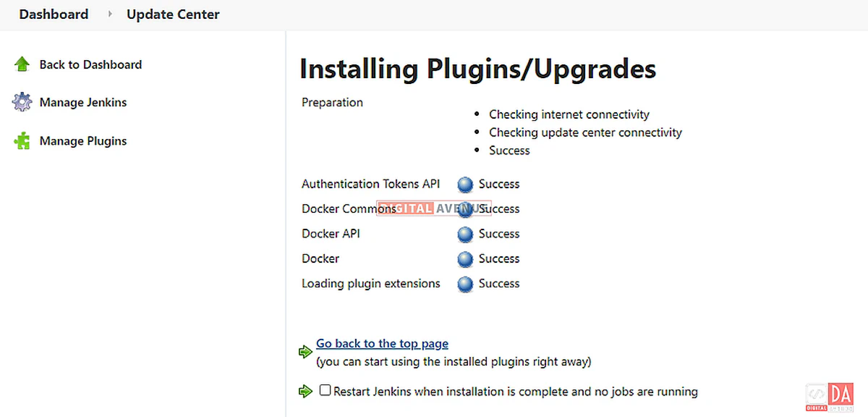Click the Restart Jenkins when installation is complete label
868x417 pixels.
(516, 392)
